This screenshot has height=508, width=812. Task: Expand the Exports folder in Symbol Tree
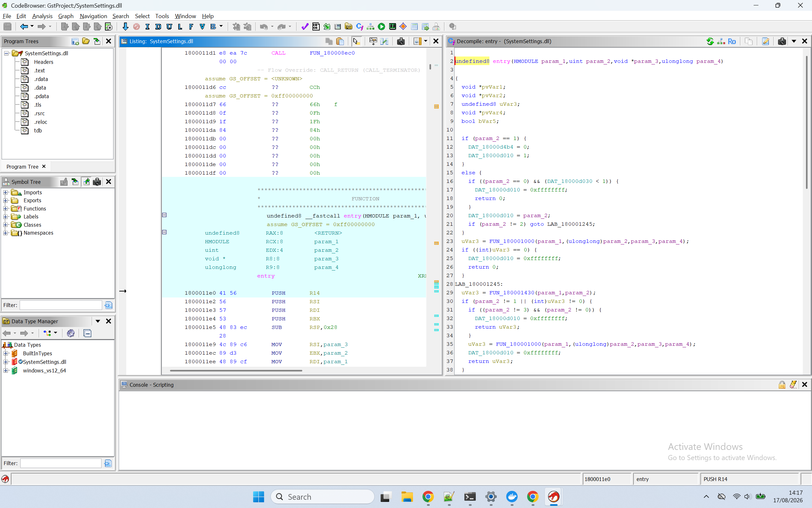pyautogui.click(x=5, y=201)
